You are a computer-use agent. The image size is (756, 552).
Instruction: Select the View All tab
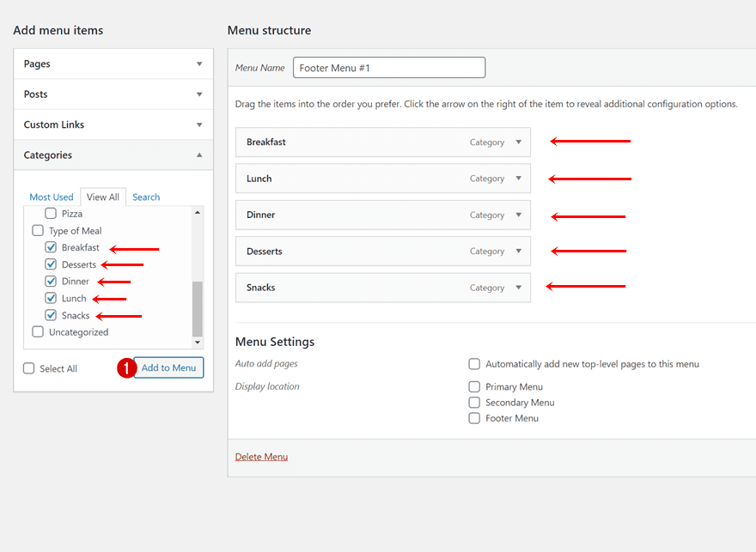103,197
